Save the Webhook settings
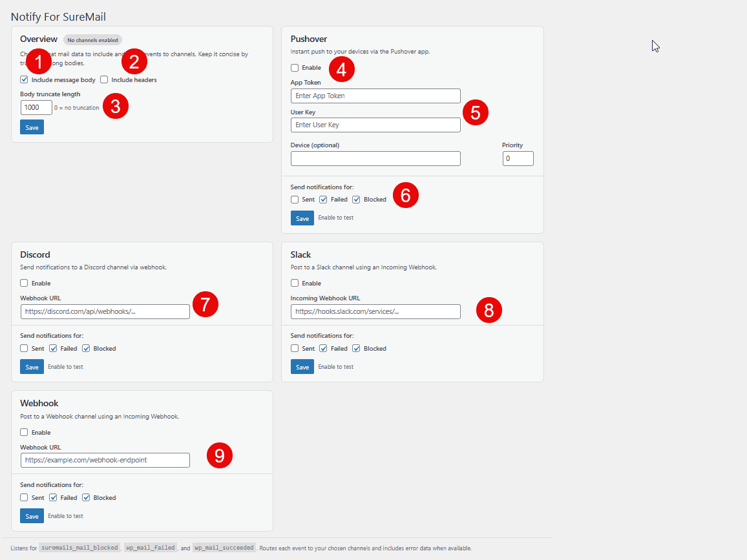The width and height of the screenshot is (747, 560). [x=32, y=515]
